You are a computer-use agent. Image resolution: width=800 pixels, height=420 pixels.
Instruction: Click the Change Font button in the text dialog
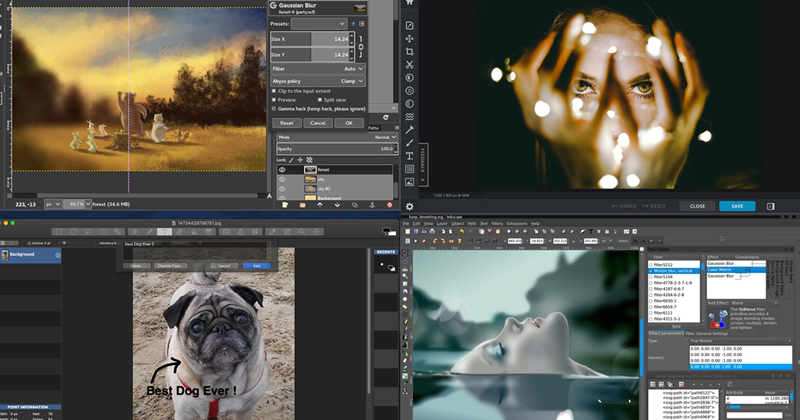coord(170,266)
